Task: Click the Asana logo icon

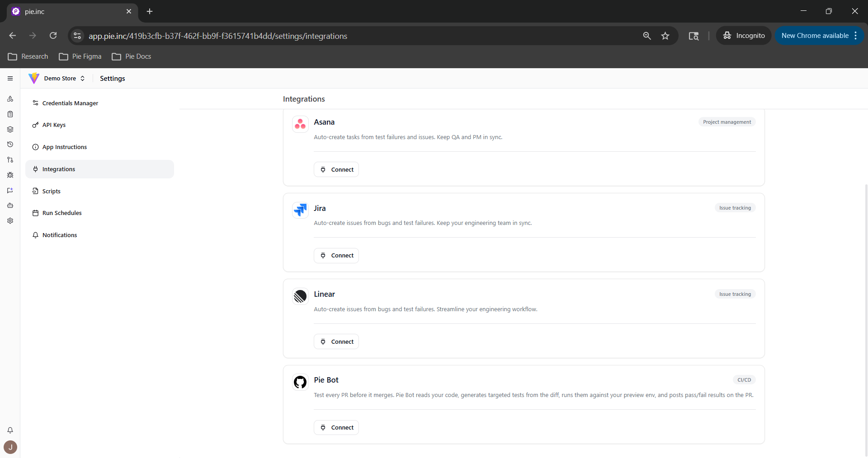Action: [300, 124]
